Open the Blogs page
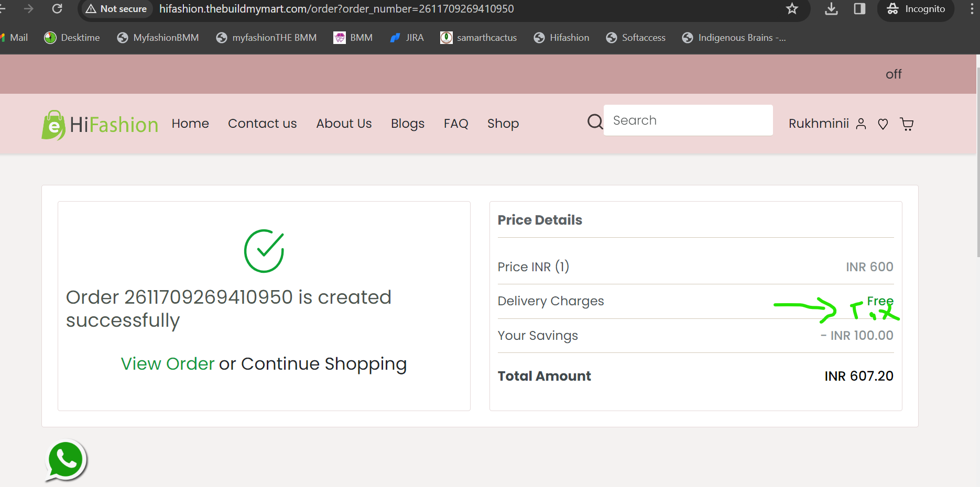 pos(408,124)
